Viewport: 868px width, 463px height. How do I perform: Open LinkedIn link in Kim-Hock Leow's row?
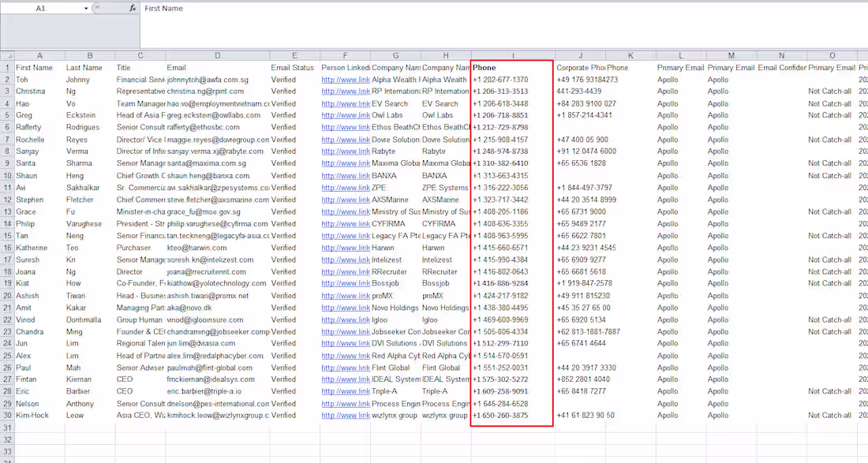pos(346,416)
